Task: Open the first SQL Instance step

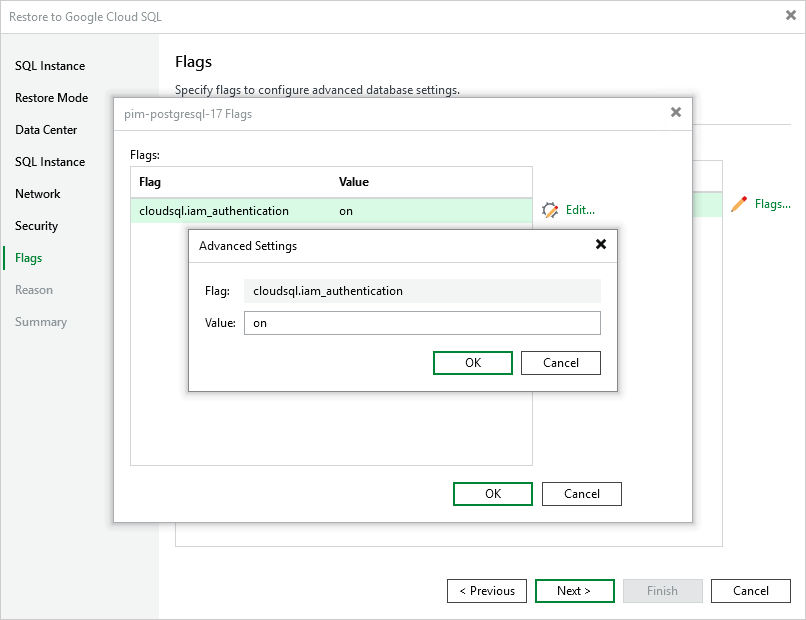Action: (x=50, y=66)
